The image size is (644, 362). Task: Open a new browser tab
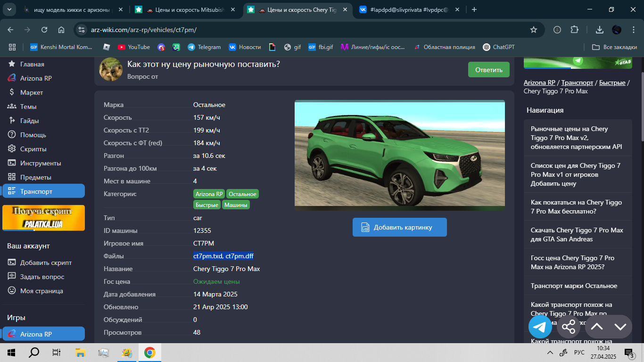(x=474, y=9)
